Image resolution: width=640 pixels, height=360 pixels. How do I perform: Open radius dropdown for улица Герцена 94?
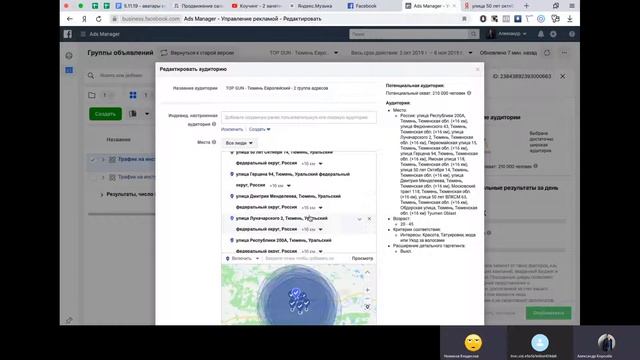click(280, 185)
